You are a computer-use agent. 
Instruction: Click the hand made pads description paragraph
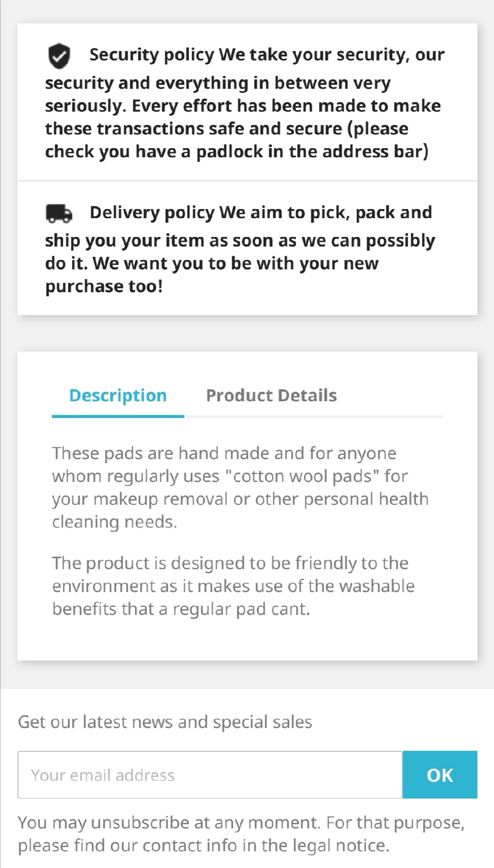pyautogui.click(x=240, y=488)
